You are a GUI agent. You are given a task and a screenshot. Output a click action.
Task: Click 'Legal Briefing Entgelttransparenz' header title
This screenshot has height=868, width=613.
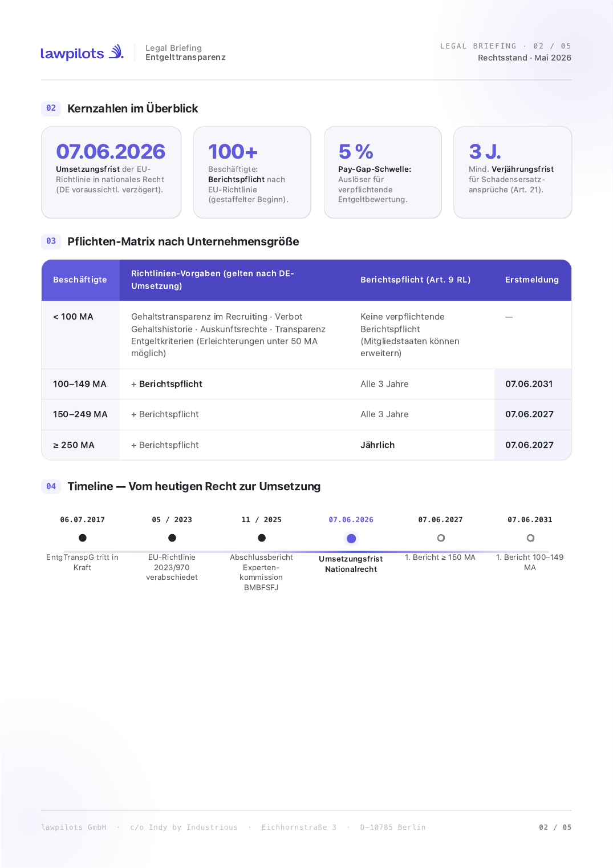(186, 53)
